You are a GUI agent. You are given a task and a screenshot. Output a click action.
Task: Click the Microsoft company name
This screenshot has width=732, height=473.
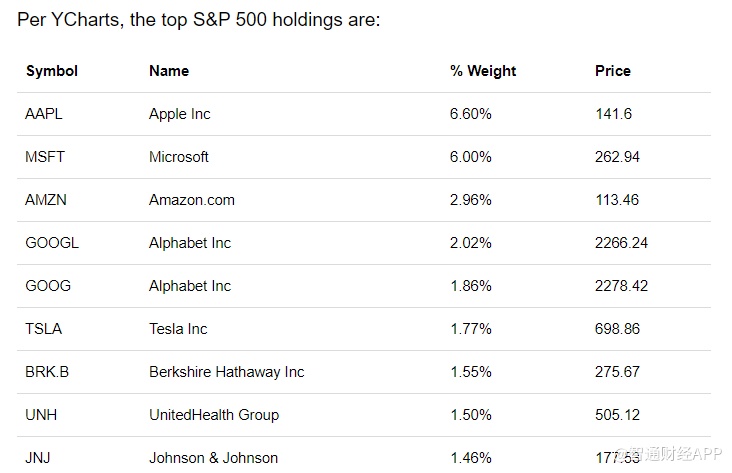coord(179,157)
